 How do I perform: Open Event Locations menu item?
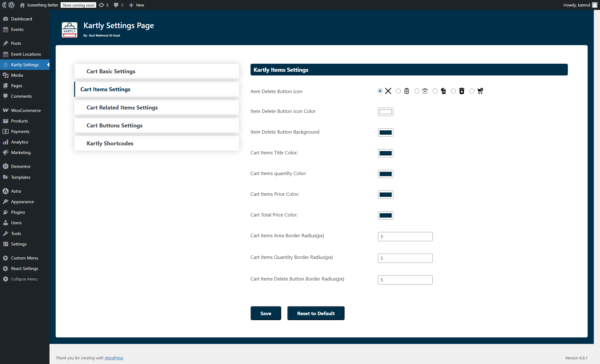point(25,54)
